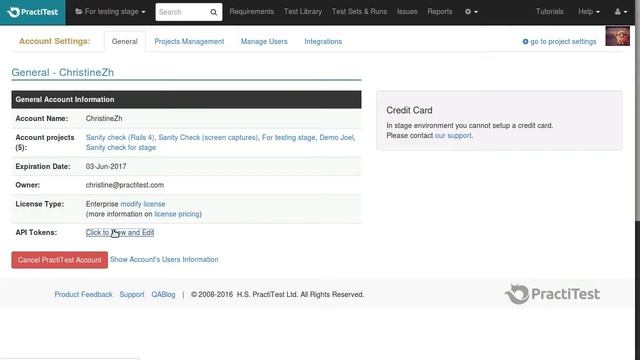Open the 'Demo Joel' project link
Viewport: 640px width, 360px height.
point(337,138)
